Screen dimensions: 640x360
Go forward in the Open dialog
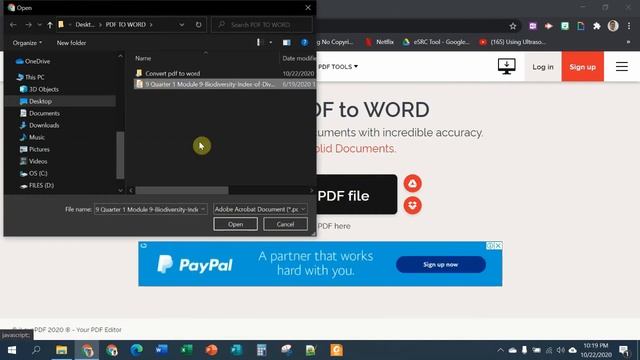click(28, 25)
